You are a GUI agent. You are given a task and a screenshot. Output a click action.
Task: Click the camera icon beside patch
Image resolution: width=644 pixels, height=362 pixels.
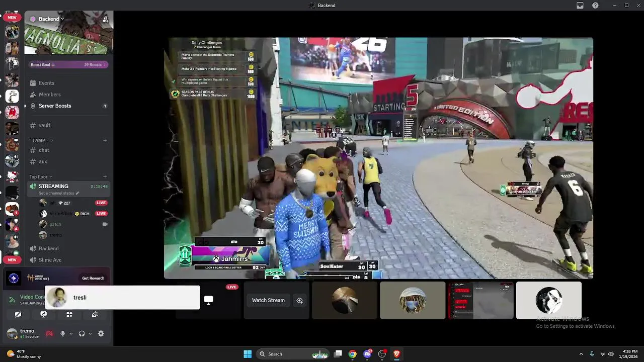click(x=105, y=224)
